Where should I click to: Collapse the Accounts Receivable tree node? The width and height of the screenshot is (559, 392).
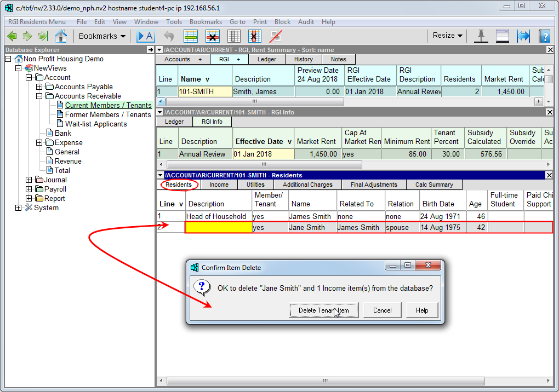[x=39, y=96]
